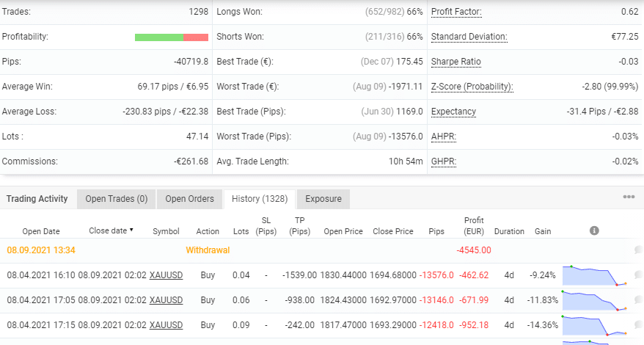Click the green-red Profitability bar
The image size is (644, 345).
coord(172,37)
